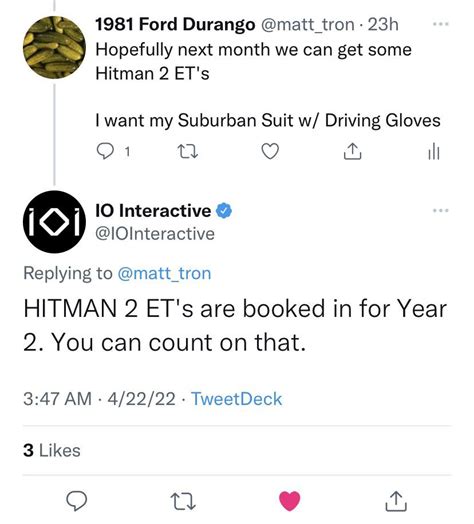Unlike IO Interactive's tweet with pink heart
This screenshot has height=524, width=474.
(289, 501)
